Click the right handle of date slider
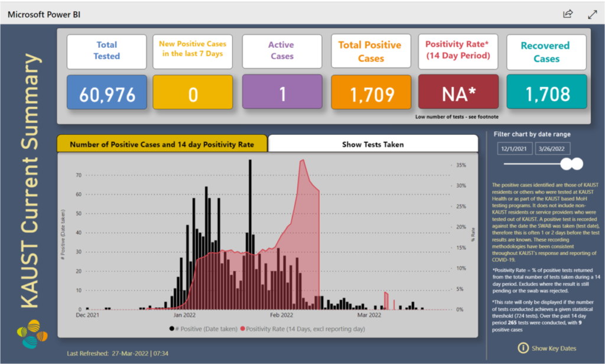605x364 pixels. click(x=578, y=164)
